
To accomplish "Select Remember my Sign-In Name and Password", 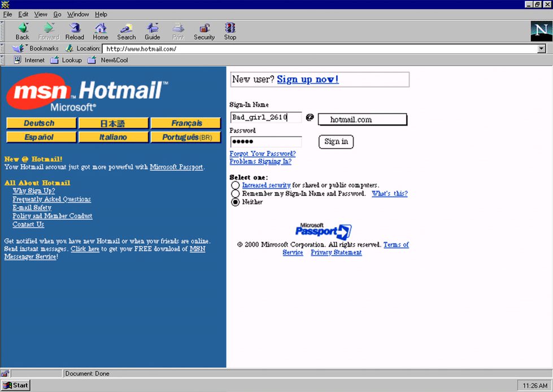I will coord(235,194).
